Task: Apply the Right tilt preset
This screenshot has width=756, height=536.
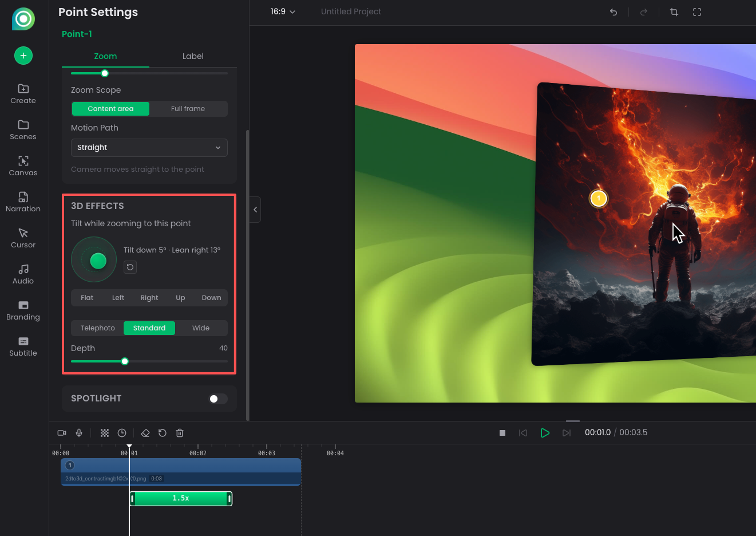Action: tap(149, 298)
